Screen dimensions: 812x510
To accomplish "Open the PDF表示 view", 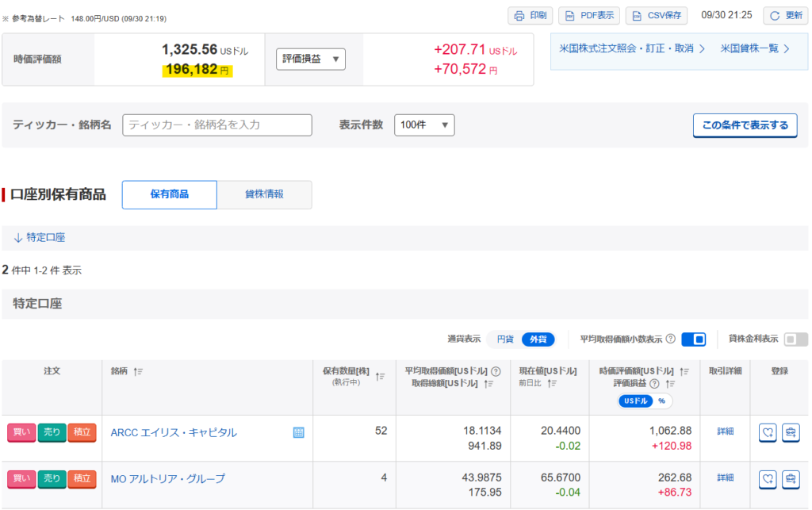I will coord(588,16).
